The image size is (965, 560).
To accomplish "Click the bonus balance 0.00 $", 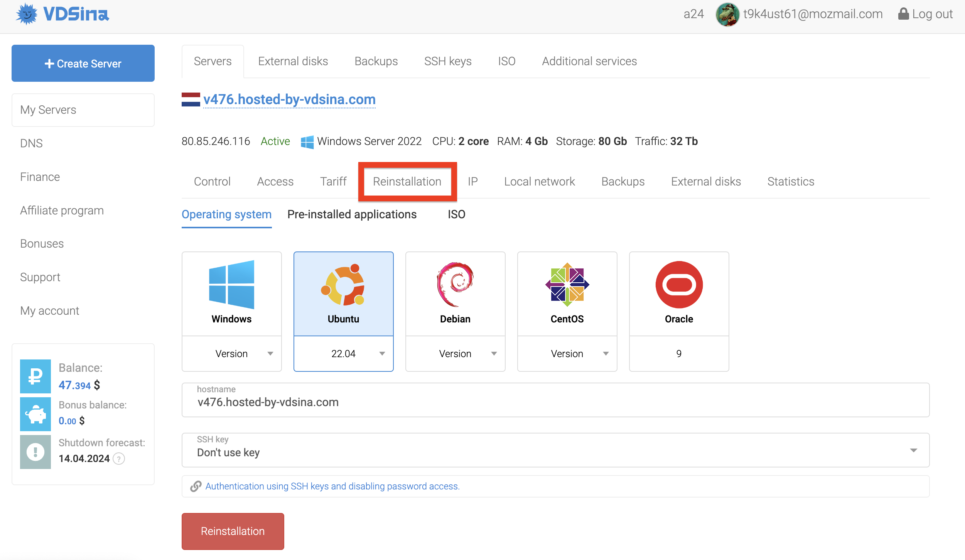I will [x=71, y=421].
